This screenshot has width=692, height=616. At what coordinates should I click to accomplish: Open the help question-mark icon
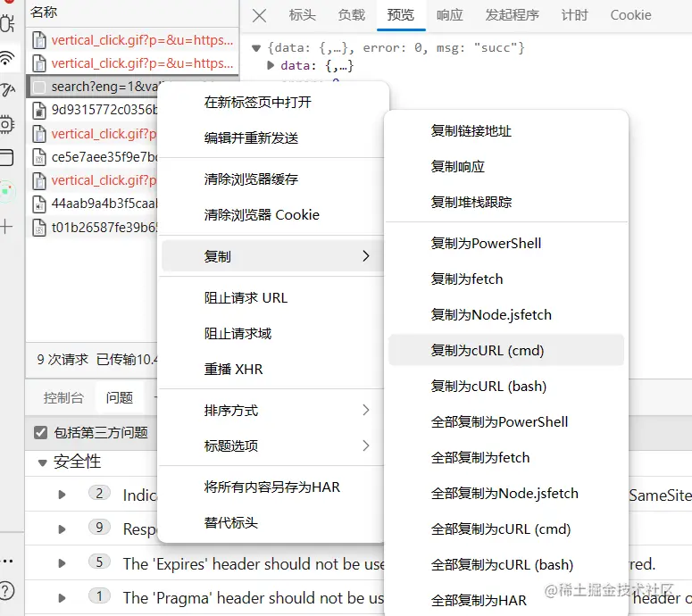click(x=6, y=590)
